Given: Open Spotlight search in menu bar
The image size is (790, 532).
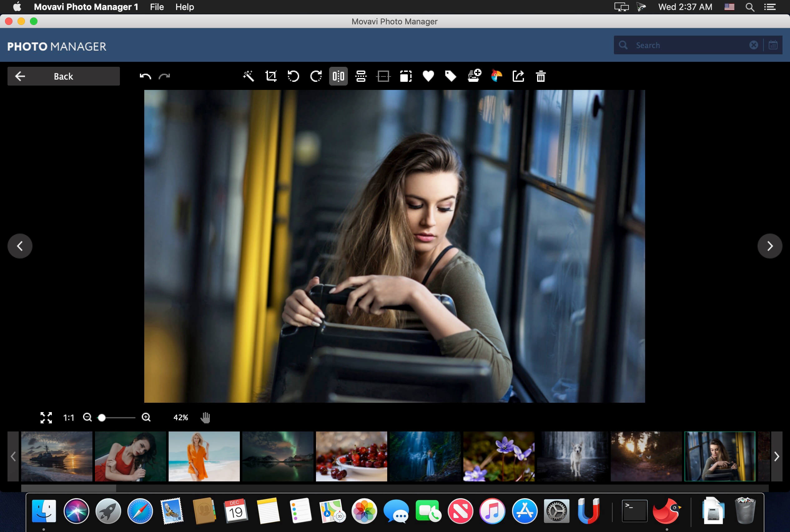Looking at the screenshot, I should coord(750,7).
